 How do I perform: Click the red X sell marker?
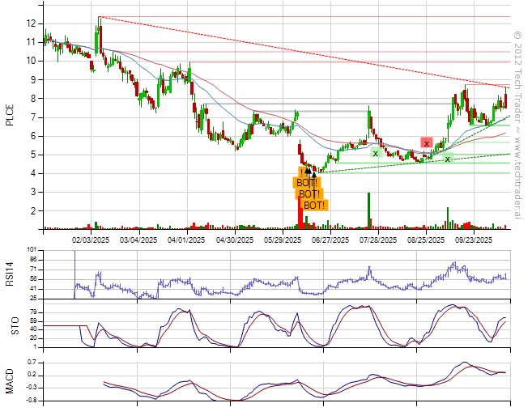(x=426, y=143)
